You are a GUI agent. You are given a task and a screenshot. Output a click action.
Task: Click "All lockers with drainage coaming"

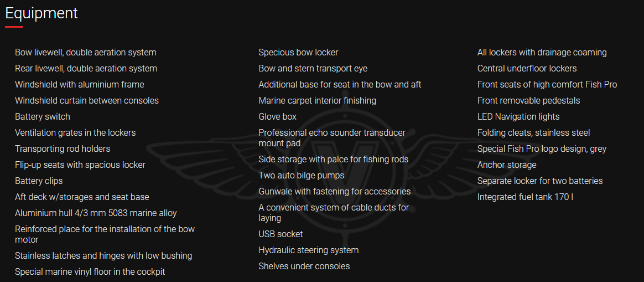pos(542,53)
